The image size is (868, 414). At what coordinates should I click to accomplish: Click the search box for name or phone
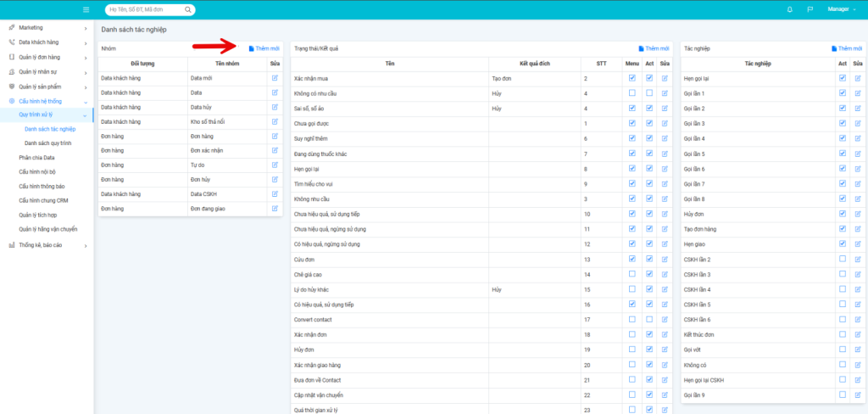pyautogui.click(x=149, y=10)
